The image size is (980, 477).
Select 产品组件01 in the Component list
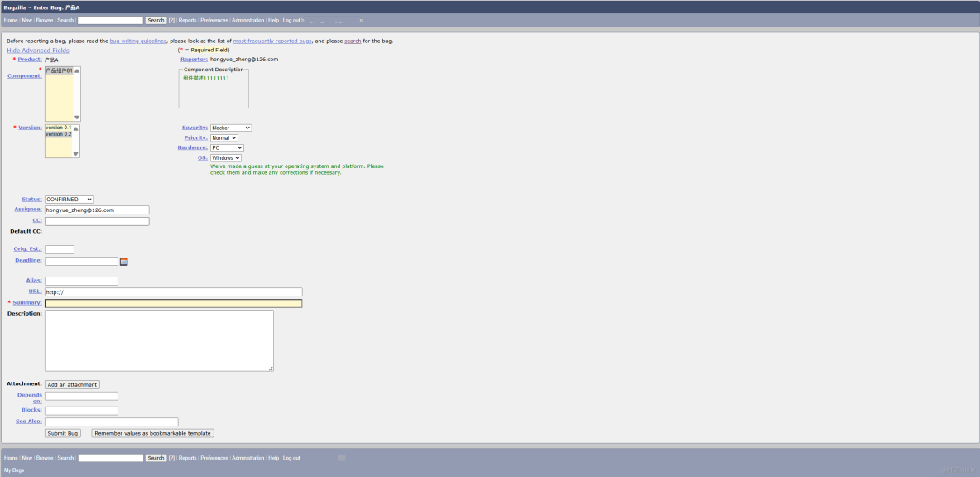[57, 71]
